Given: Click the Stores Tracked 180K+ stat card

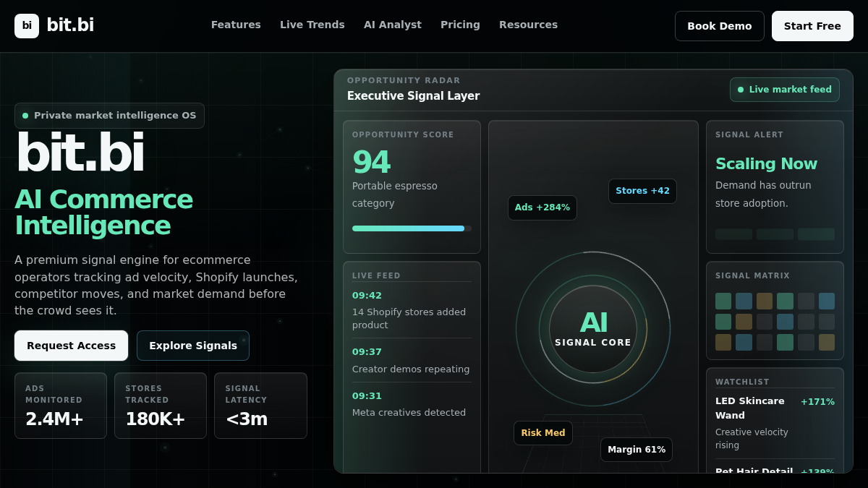Looking at the screenshot, I should [x=161, y=406].
